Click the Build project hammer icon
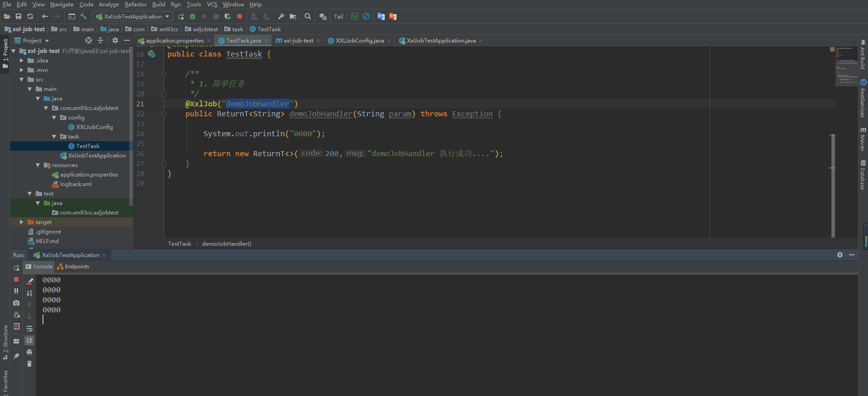This screenshot has height=396, width=868. [84, 16]
